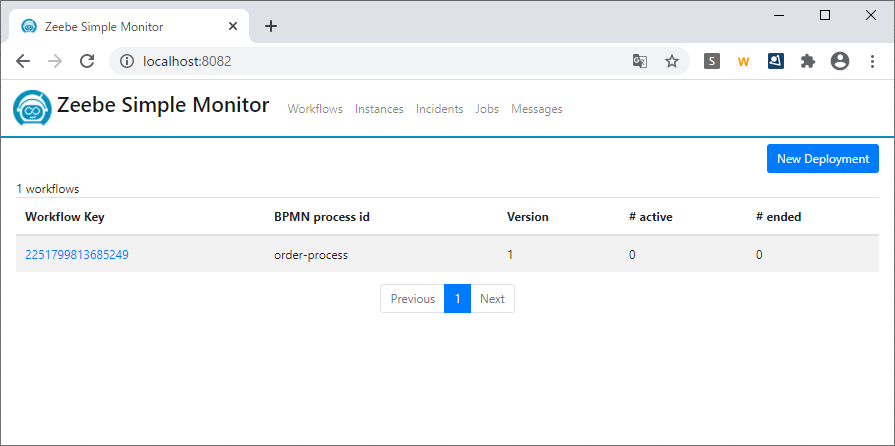Select the Zeebe Simple Monitor browser tab
This screenshot has width=895, height=446.
pos(129,26)
